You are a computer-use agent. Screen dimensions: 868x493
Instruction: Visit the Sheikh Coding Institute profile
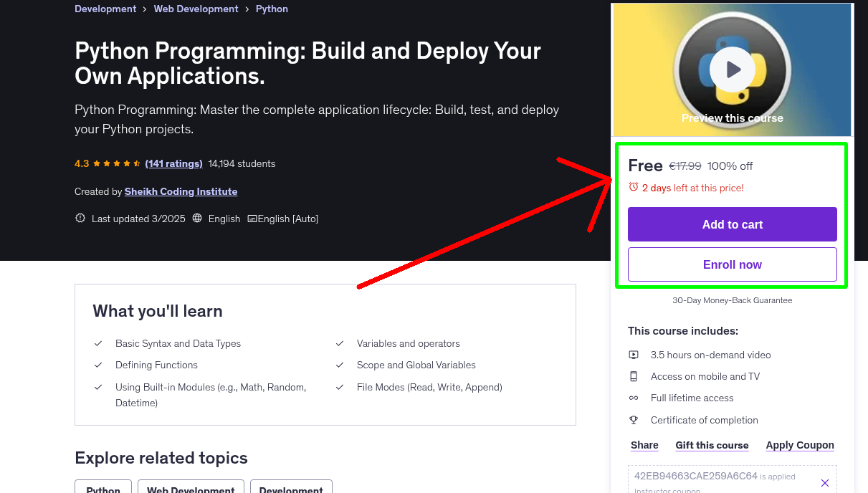181,191
